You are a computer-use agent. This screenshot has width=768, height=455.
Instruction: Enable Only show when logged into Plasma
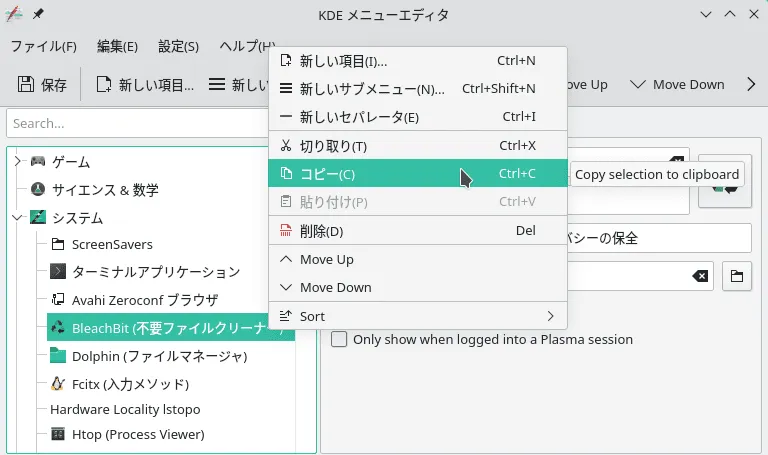point(340,339)
